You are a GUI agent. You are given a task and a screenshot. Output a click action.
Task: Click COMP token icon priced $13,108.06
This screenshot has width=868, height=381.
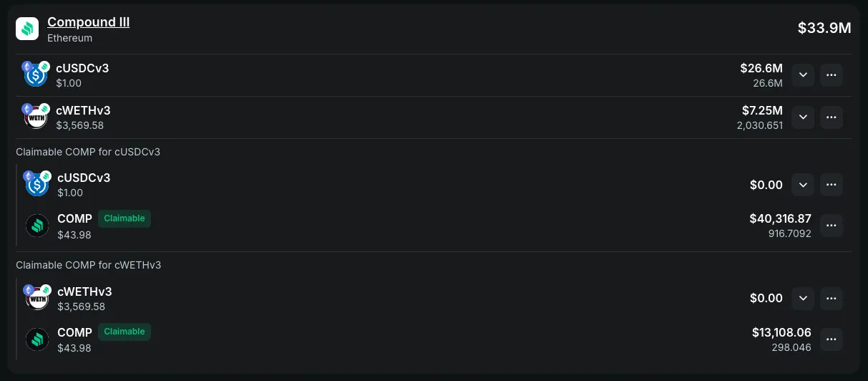point(37,339)
